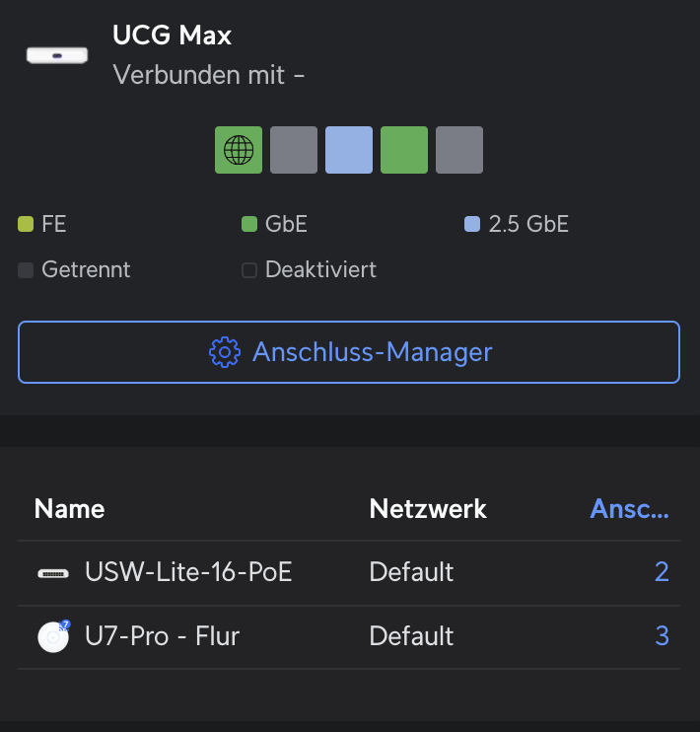Sort by the Ansc... column header
The image size is (700, 732).
coord(630,508)
